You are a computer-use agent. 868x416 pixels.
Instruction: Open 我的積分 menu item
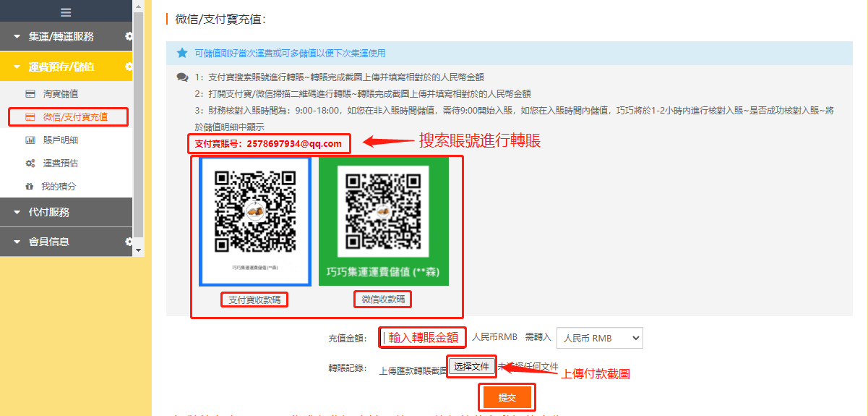coord(59,186)
